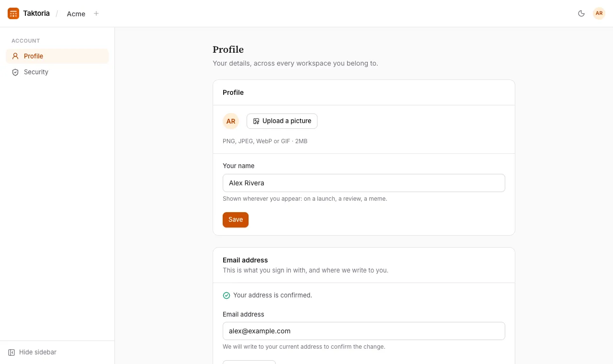Open the Acme workspace switcher
Screen dimensions: 613x364
coord(76,14)
